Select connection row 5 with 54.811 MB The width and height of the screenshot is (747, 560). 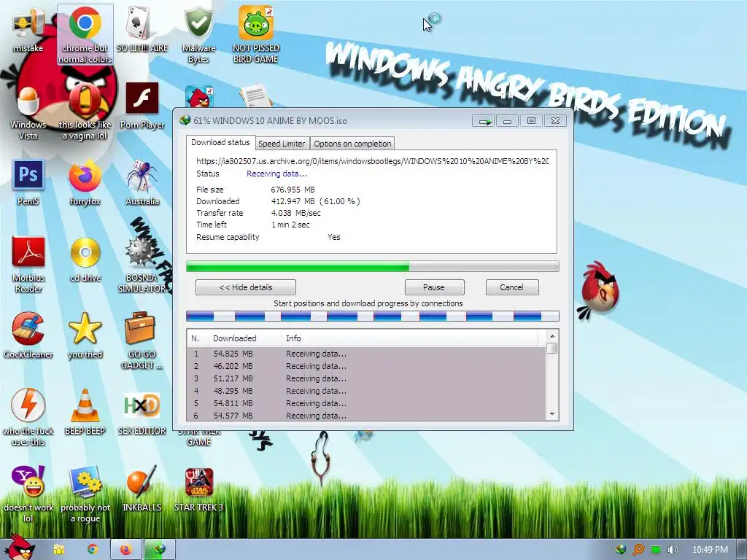[366, 403]
